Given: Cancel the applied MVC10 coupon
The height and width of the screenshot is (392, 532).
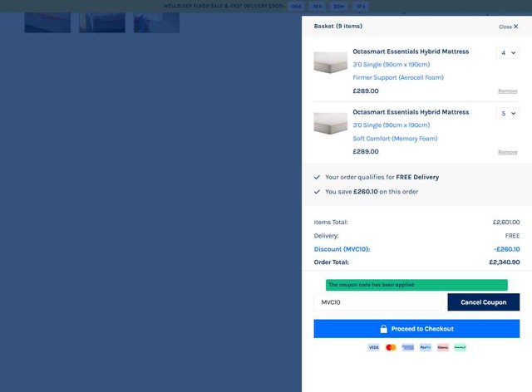Looking at the screenshot, I should pyautogui.click(x=484, y=302).
